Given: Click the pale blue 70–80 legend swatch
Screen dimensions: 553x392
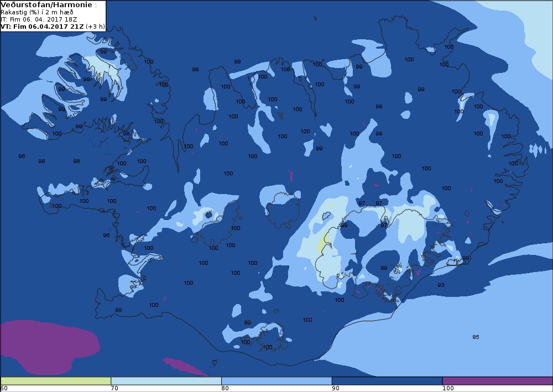Looking at the screenshot, I should [166, 381].
